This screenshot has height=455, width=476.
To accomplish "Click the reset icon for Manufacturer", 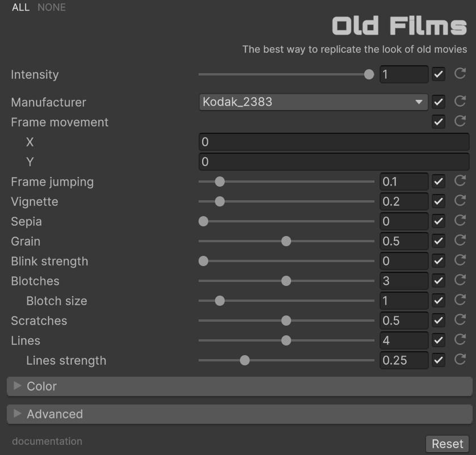I will tap(460, 102).
